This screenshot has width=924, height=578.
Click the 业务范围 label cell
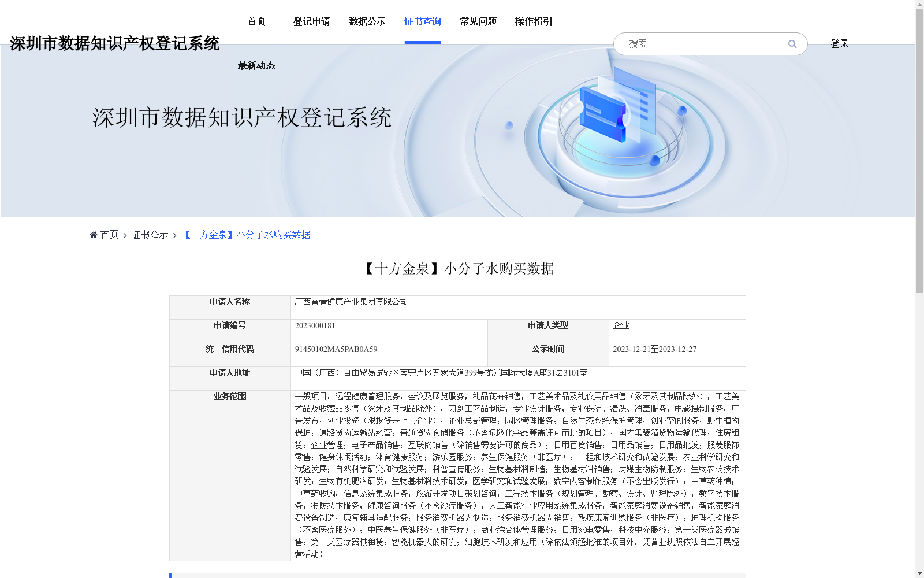pyautogui.click(x=230, y=476)
